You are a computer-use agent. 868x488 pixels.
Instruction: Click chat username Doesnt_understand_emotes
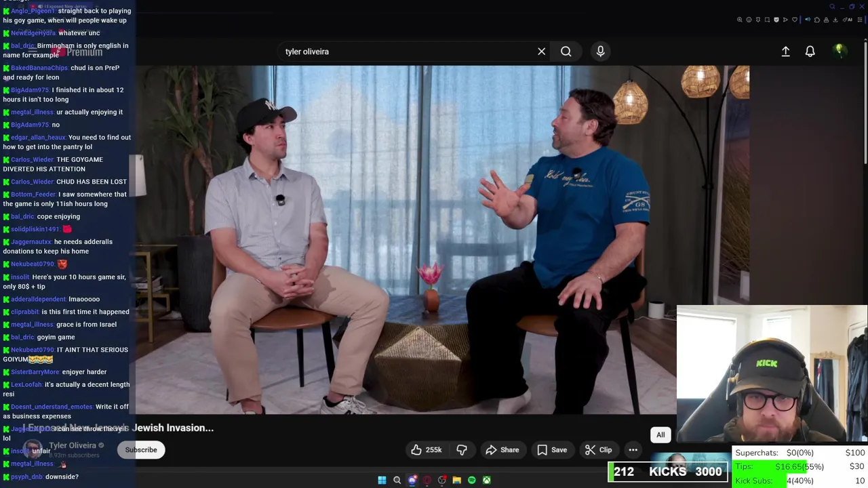(x=52, y=407)
